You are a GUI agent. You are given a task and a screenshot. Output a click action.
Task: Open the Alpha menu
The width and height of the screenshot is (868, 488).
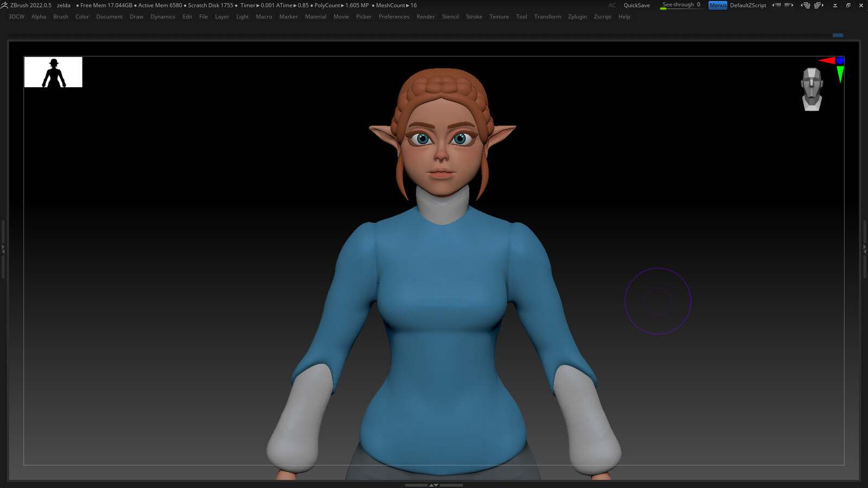[x=39, y=17]
